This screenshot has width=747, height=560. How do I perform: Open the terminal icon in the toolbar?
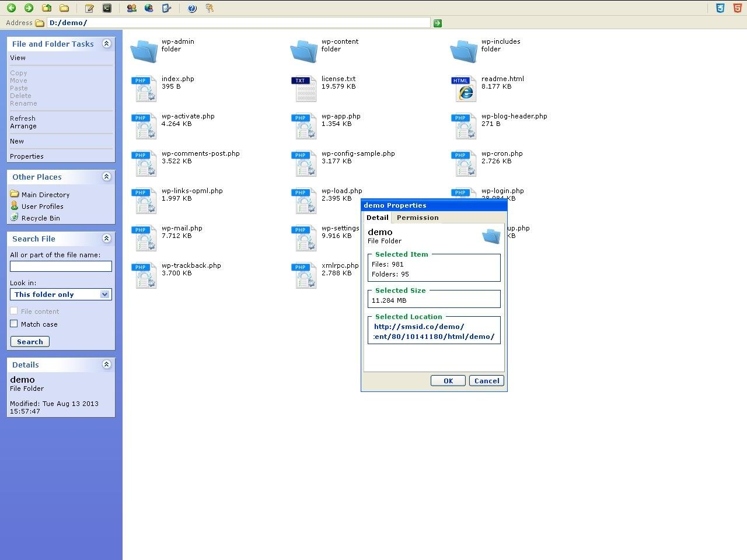coord(106,8)
